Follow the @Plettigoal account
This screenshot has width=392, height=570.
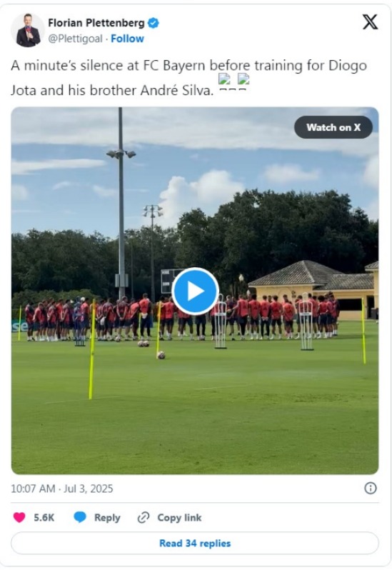pos(127,39)
